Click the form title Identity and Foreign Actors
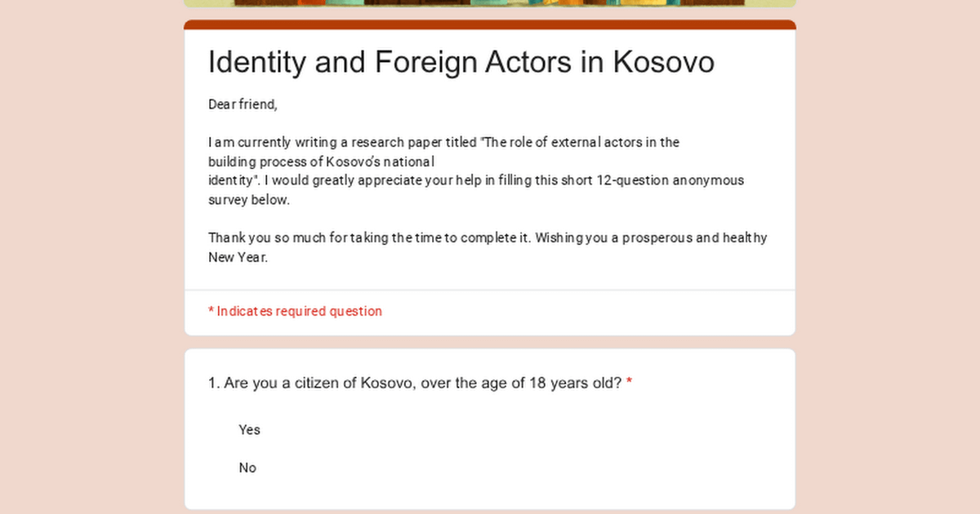 (x=461, y=62)
